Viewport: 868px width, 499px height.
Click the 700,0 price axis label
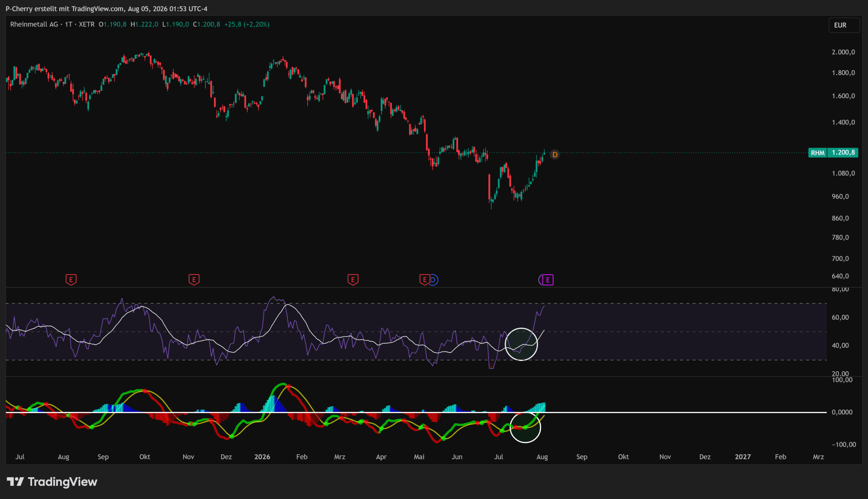pyautogui.click(x=840, y=258)
